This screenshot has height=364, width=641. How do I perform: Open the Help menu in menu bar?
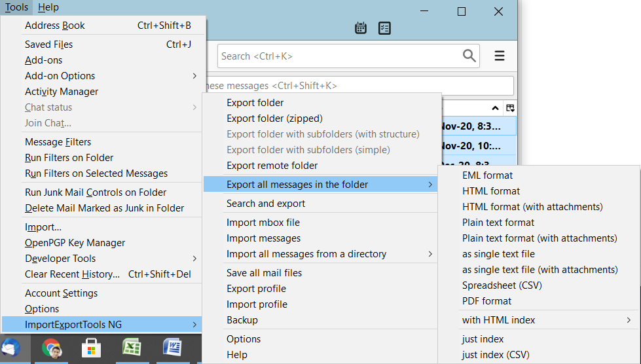pyautogui.click(x=48, y=7)
